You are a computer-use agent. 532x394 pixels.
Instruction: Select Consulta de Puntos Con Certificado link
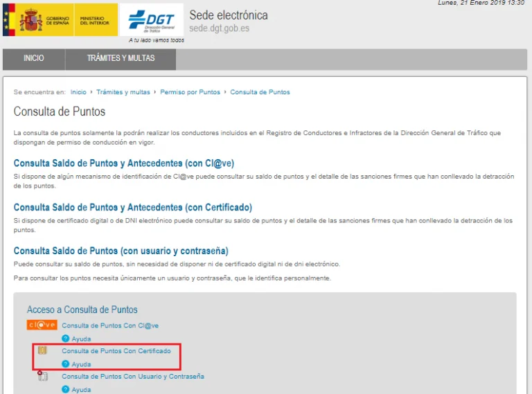(x=116, y=351)
